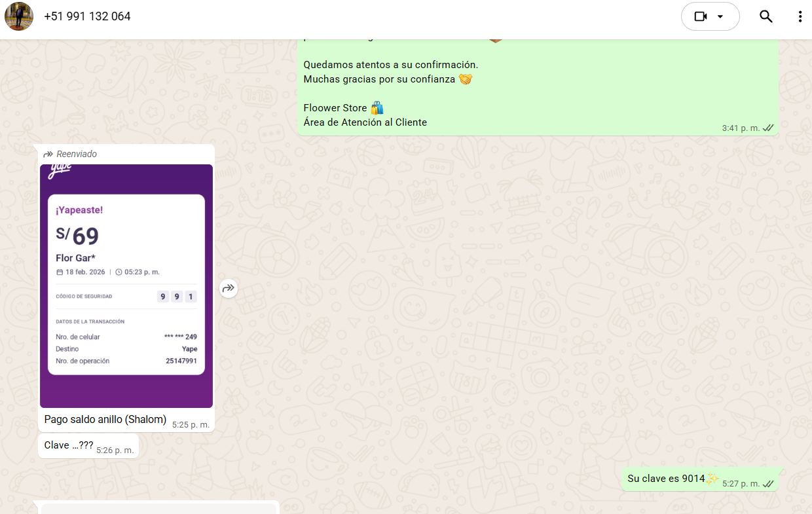Open the Yape payment receipt image
Image resolution: width=812 pixels, height=514 pixels.
pos(126,285)
